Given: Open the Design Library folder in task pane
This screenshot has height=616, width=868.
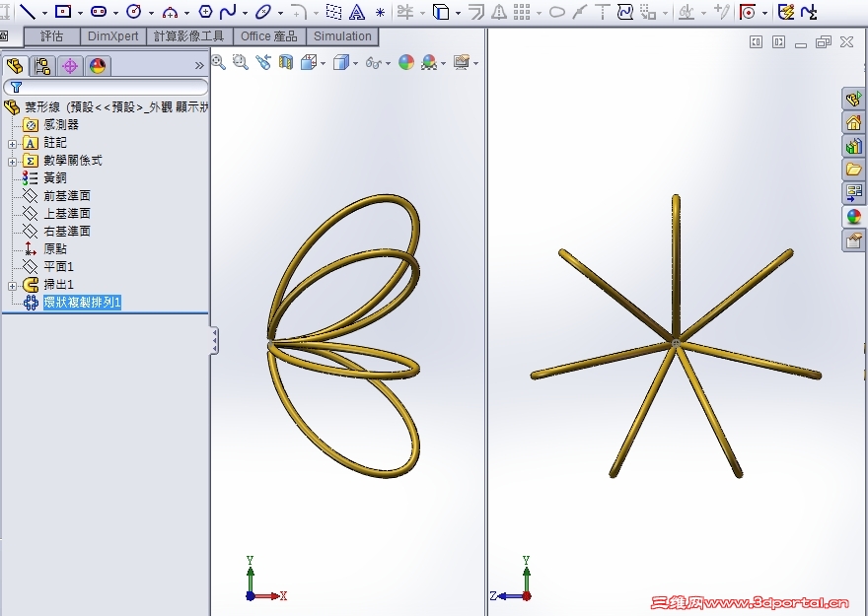Looking at the screenshot, I should click(x=853, y=170).
